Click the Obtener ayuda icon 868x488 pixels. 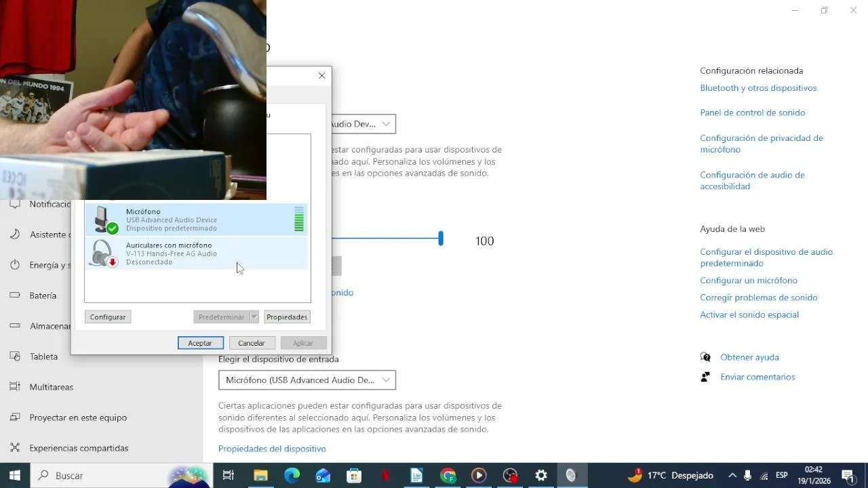coord(706,357)
